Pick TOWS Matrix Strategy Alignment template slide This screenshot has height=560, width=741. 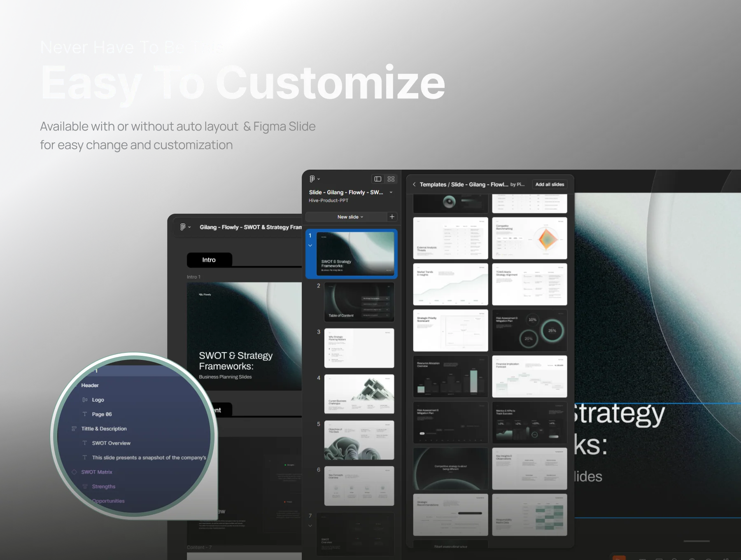(529, 284)
